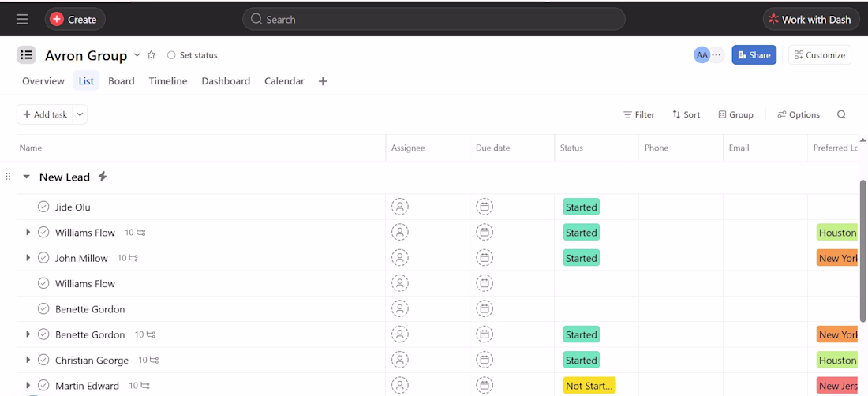
Task: Assign the John Millow task
Action: [x=400, y=258]
